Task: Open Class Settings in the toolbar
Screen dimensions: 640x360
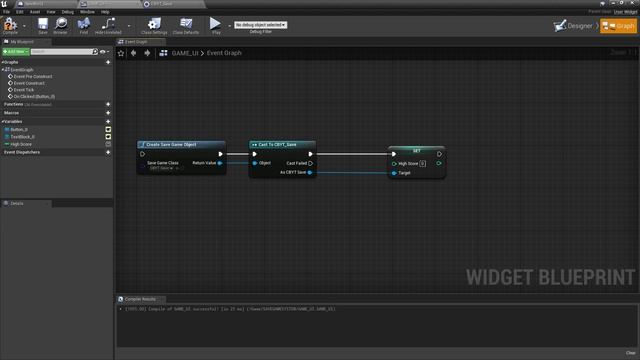Action: coord(154,24)
